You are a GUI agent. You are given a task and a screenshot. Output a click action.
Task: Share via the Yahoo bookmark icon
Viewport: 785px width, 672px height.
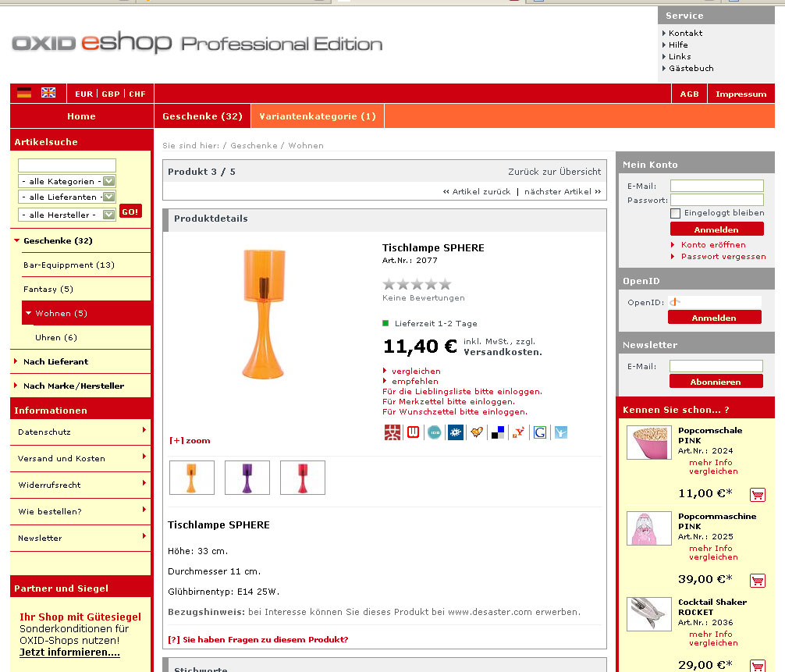(518, 432)
